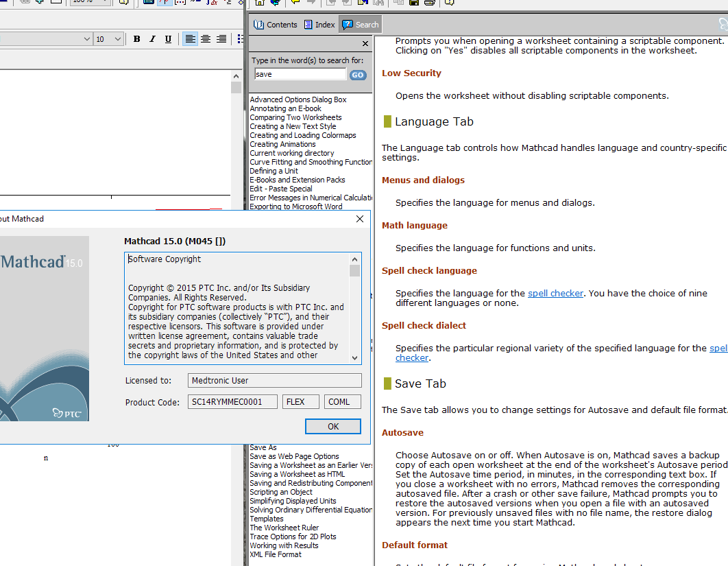Screen dimensions: 728x566
Task: Close the About Mathcad dialog
Action: point(360,219)
